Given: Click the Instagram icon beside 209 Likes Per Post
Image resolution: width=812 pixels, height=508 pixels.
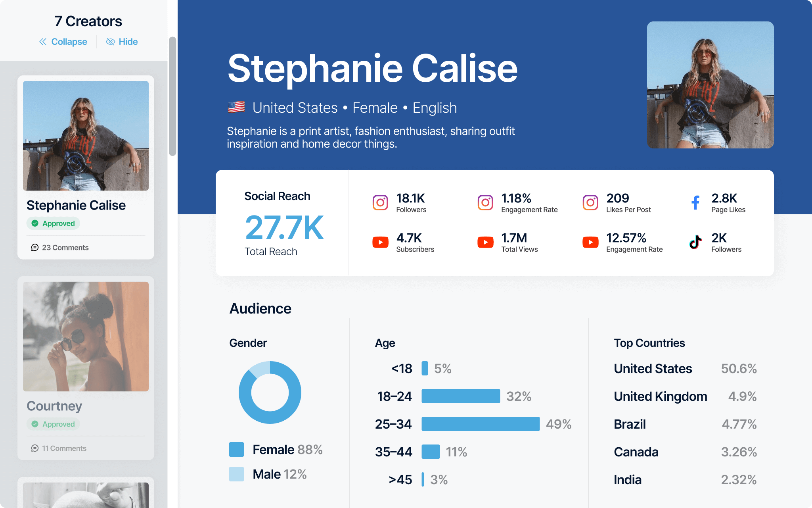Looking at the screenshot, I should [590, 202].
